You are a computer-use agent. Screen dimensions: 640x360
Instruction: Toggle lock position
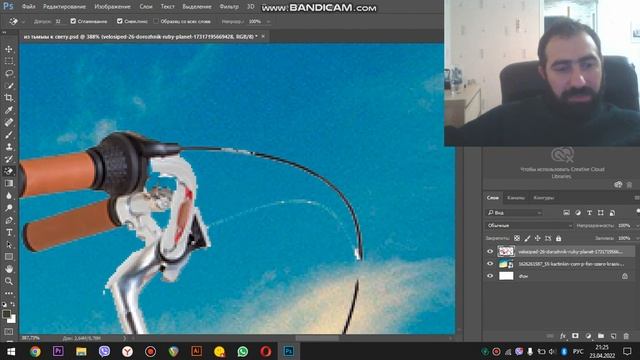(538, 238)
